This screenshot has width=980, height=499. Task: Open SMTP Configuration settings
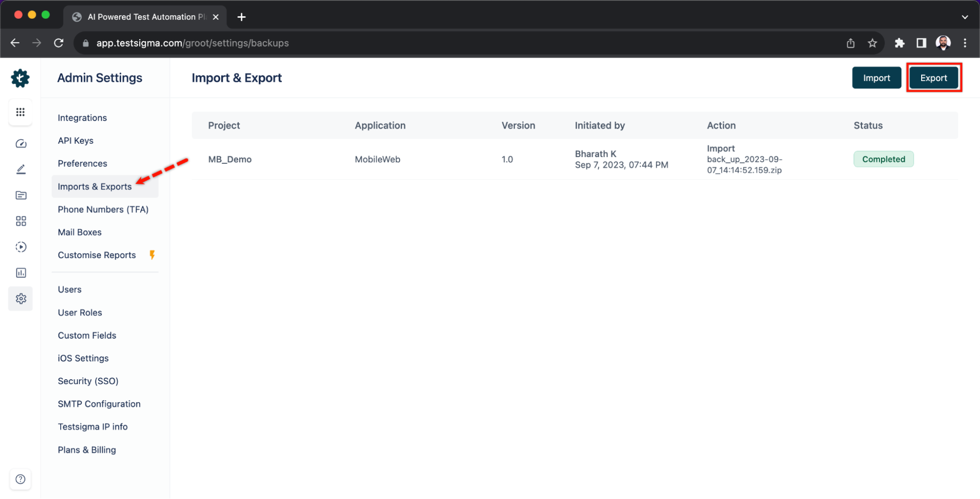pos(99,404)
